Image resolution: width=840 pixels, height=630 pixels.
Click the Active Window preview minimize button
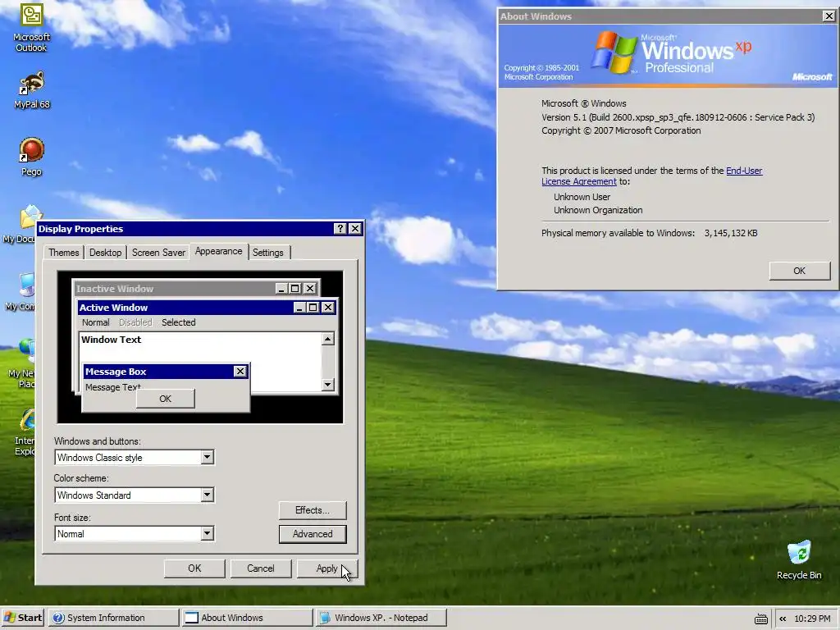(x=300, y=308)
